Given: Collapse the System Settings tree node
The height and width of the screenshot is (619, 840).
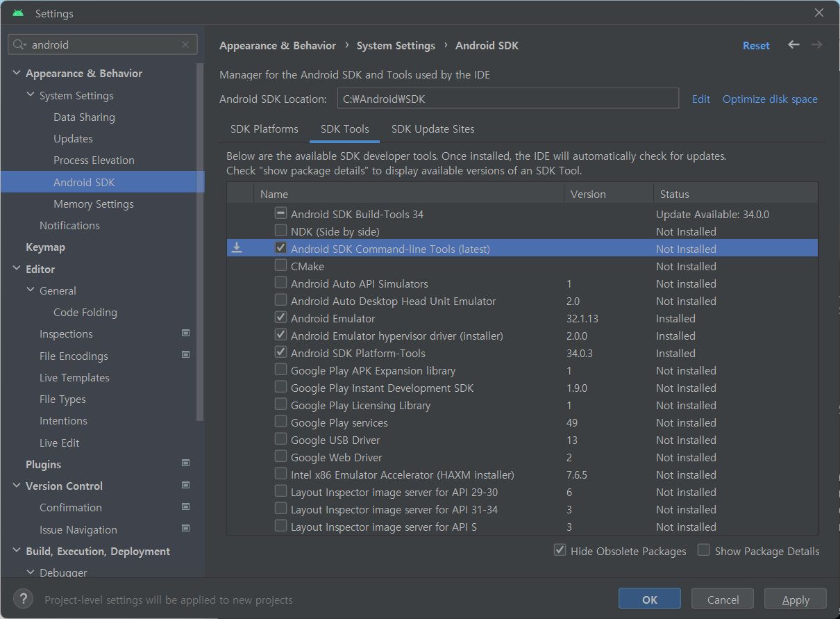Looking at the screenshot, I should click(31, 95).
